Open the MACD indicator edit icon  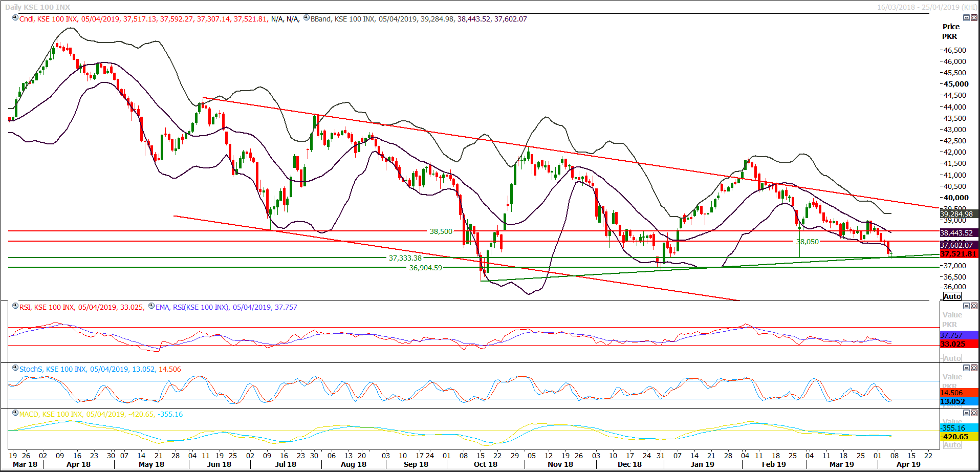(15, 415)
